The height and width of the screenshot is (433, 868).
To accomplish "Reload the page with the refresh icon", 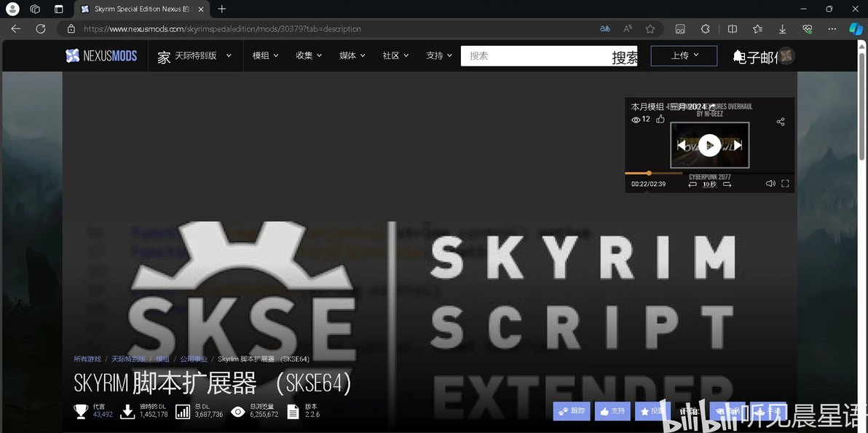I will [x=40, y=29].
